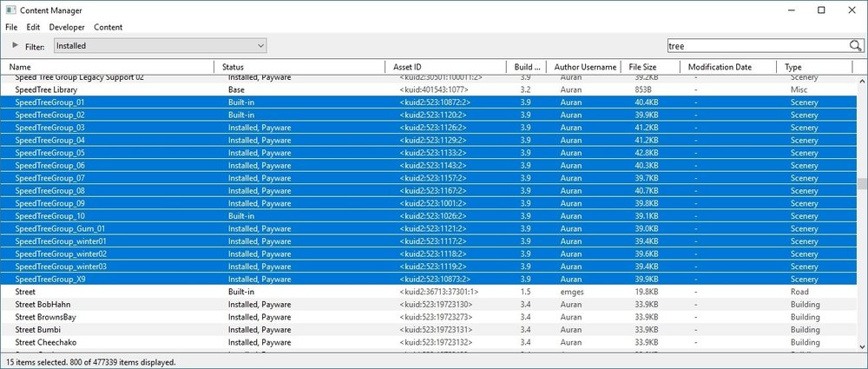
Task: Click the 'Road' type cell
Action: (799, 292)
